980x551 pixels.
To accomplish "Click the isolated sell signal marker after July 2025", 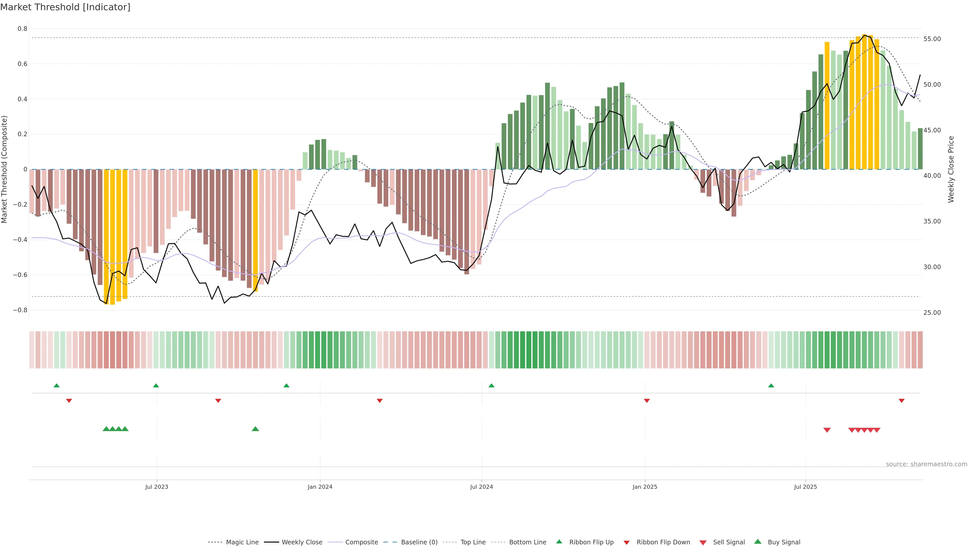I will [x=827, y=430].
